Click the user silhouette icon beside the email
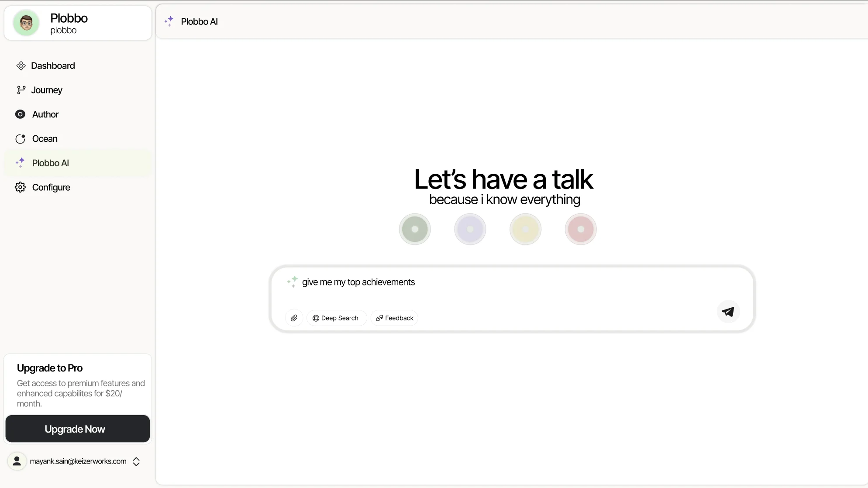 pos(17,461)
